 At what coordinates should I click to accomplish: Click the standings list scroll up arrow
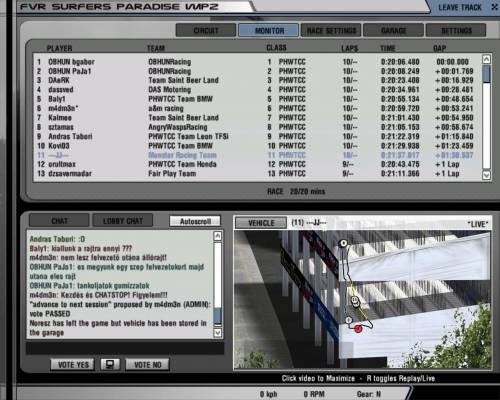pos(486,59)
